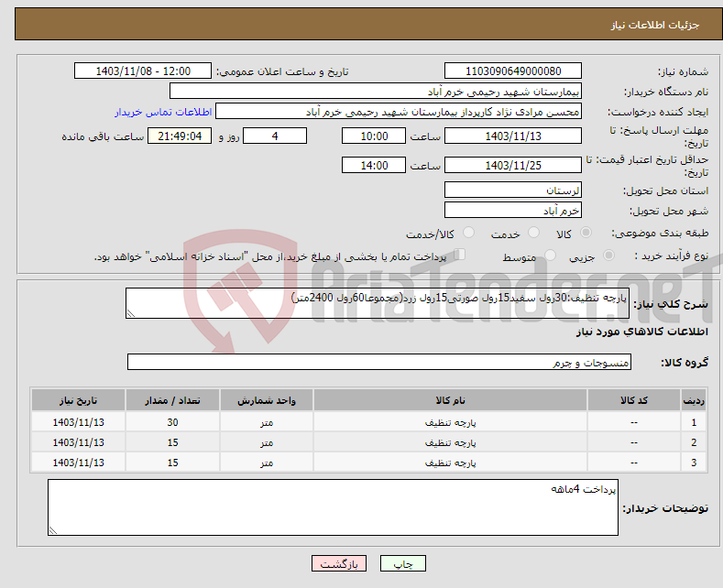Click the تعداد / مقدار column header
Screen dimensions: 723x588
click(x=172, y=400)
